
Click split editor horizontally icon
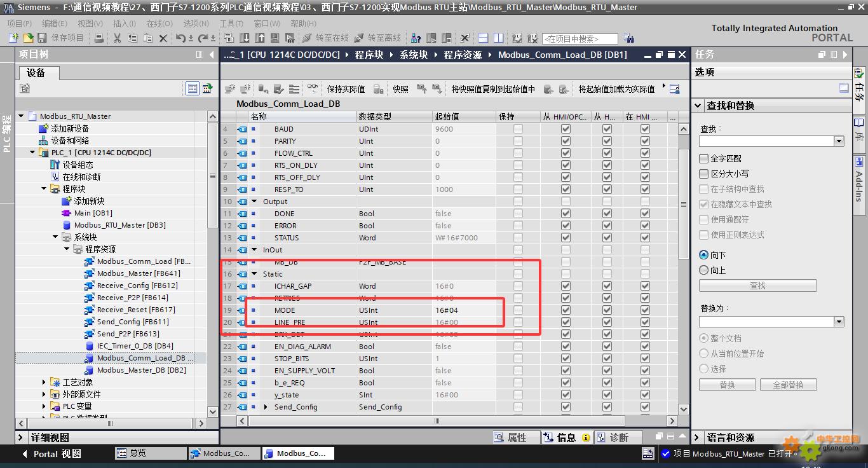click(483, 38)
